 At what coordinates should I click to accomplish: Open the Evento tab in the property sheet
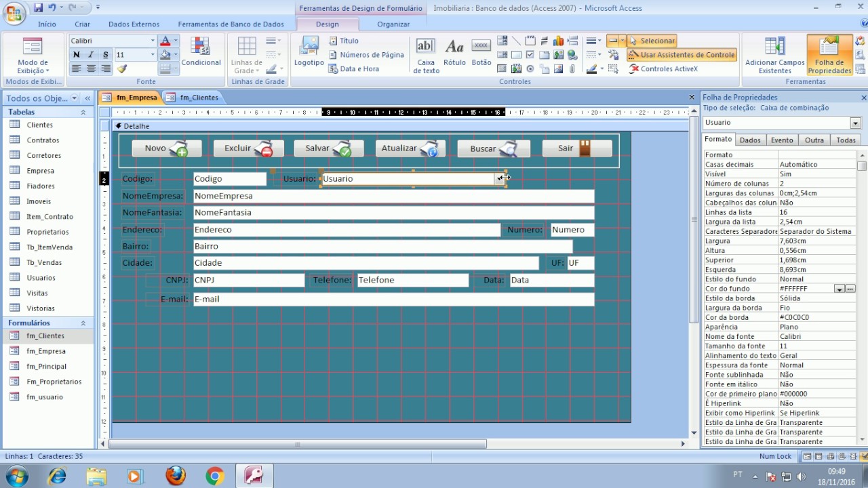point(782,140)
